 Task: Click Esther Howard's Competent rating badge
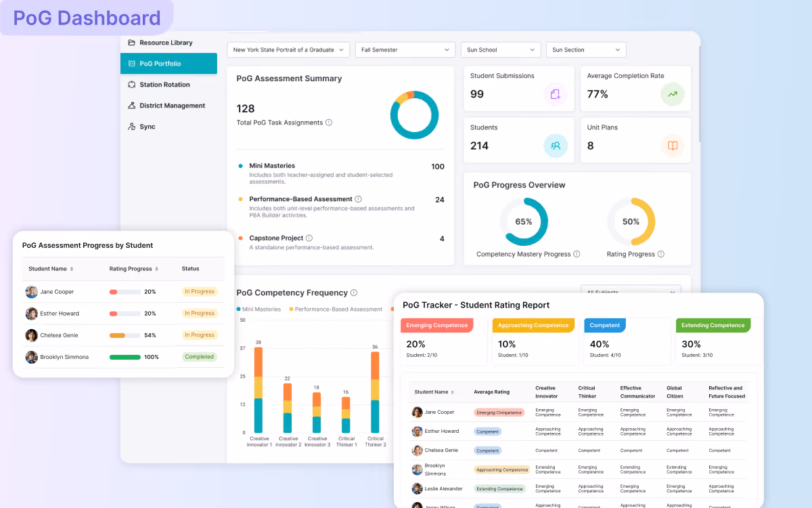pyautogui.click(x=487, y=431)
